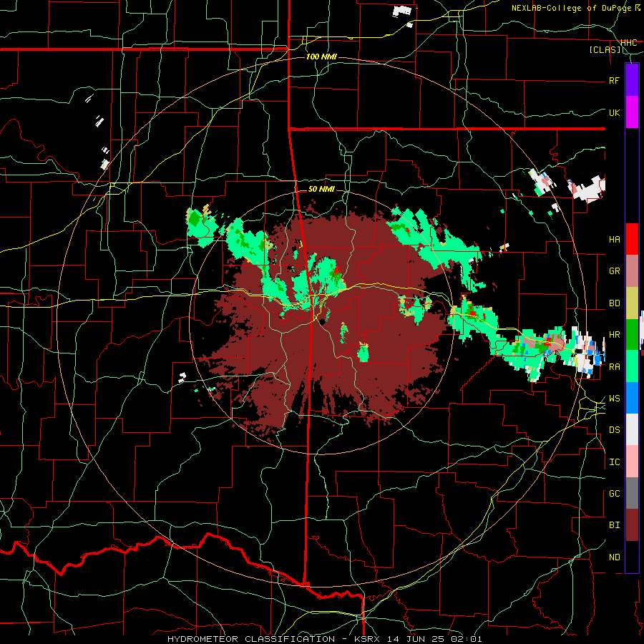
Task: Click the WS blue legend swatch
Action: pos(632,398)
